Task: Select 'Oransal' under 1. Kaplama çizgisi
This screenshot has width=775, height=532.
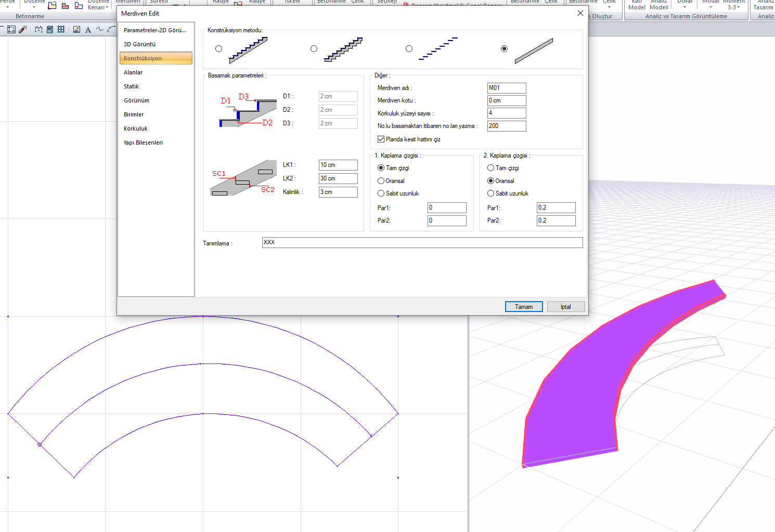Action: click(381, 181)
